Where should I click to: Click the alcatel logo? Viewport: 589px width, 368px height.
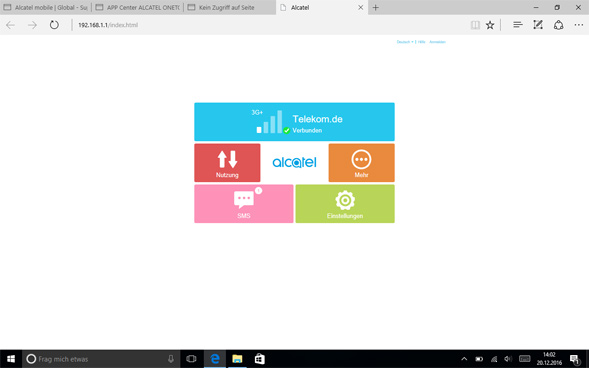[294, 162]
